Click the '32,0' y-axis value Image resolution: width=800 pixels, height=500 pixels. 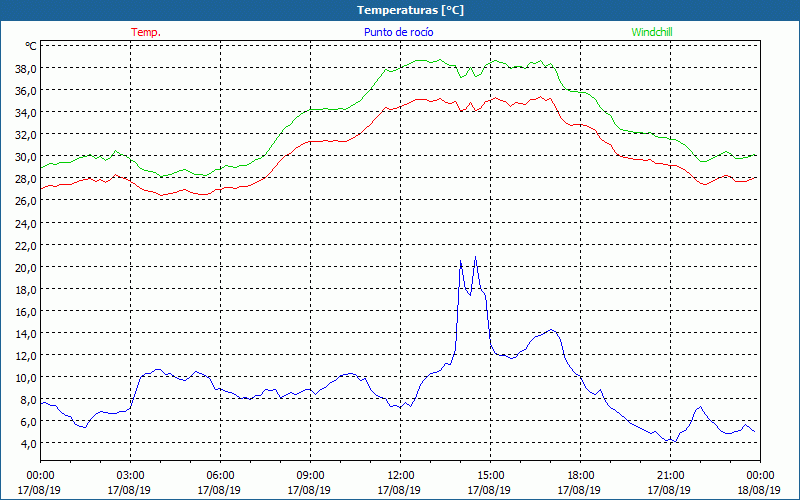pyautogui.click(x=25, y=135)
